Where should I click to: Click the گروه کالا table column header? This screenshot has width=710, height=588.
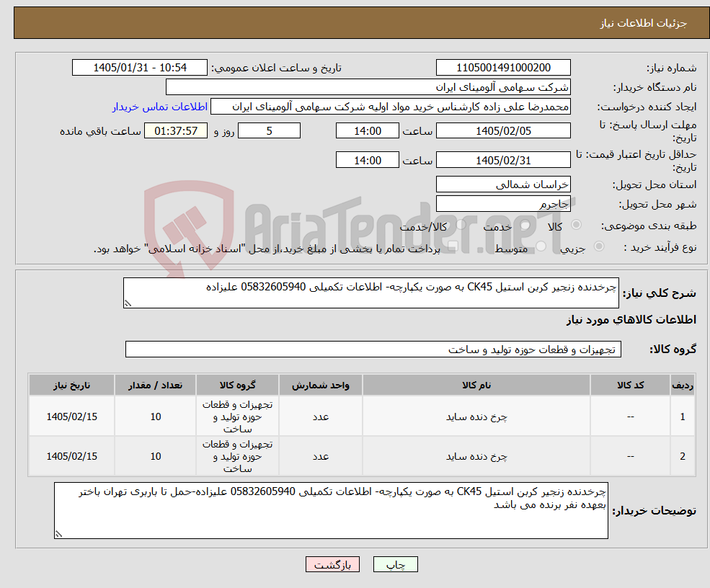tap(237, 386)
